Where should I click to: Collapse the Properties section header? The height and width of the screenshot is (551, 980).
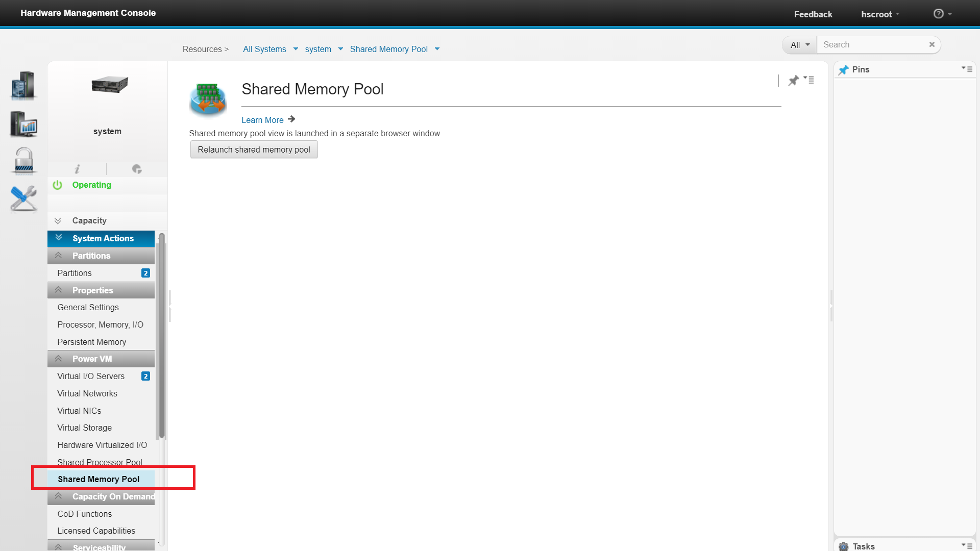coord(101,290)
